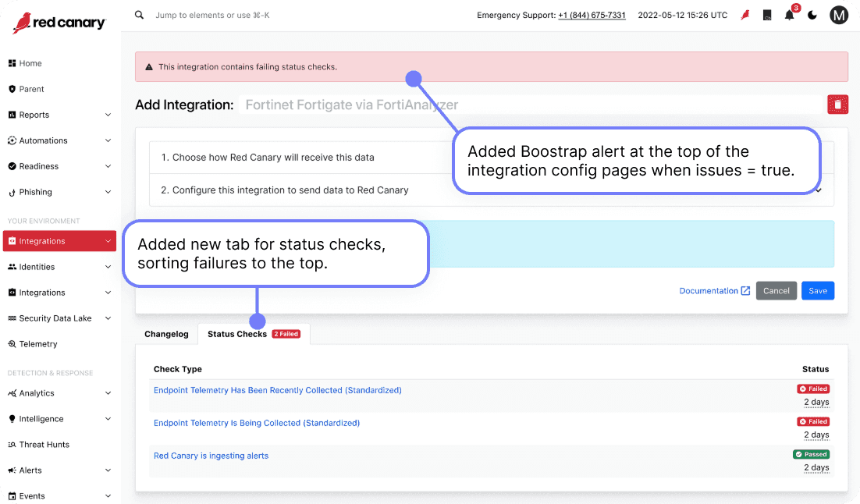Expand the Automations chevron
Screen dimensions: 860x504
coord(108,140)
